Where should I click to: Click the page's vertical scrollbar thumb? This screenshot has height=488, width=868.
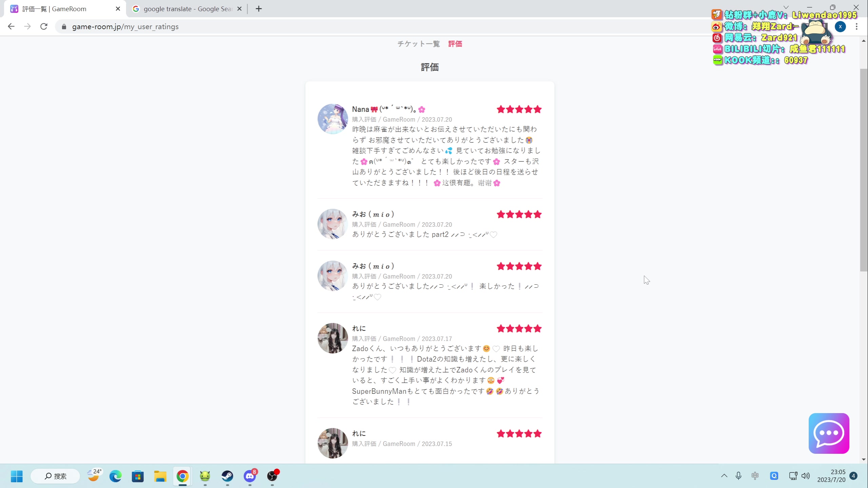click(863, 169)
